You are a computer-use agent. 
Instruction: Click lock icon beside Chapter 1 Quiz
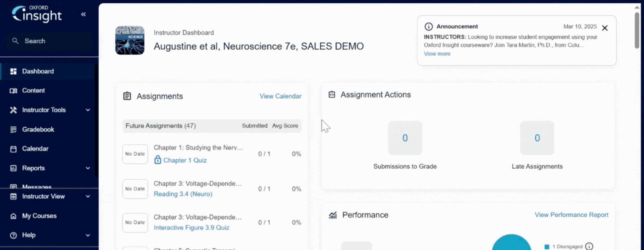pyautogui.click(x=158, y=160)
